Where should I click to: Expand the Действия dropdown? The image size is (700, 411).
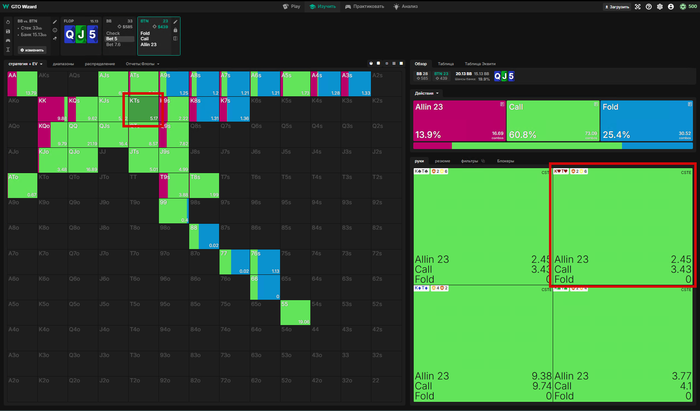point(427,93)
